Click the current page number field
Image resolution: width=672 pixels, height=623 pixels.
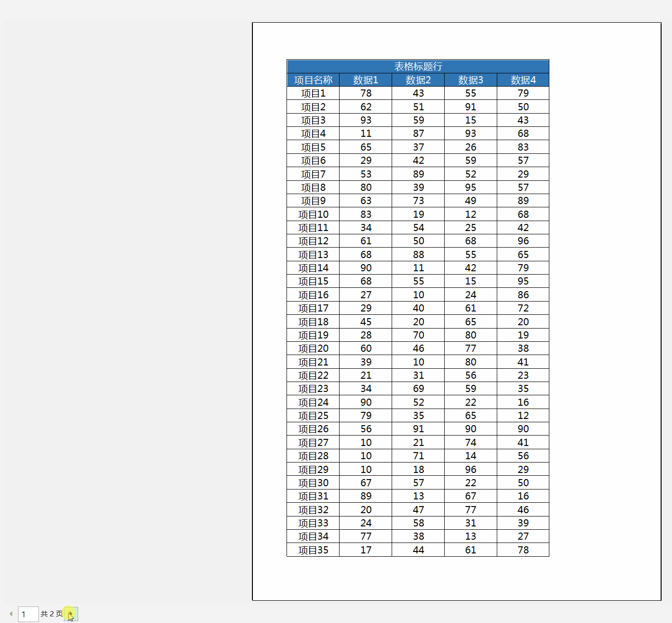28,614
